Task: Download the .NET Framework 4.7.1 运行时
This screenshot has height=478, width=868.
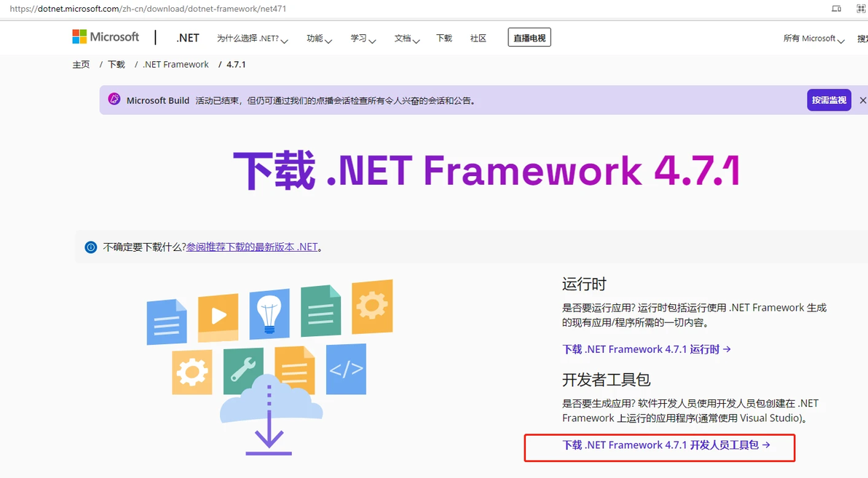Action: pos(646,349)
